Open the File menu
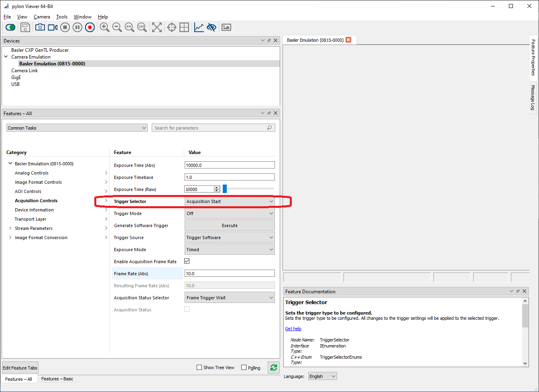The image size is (539, 392). click(7, 17)
